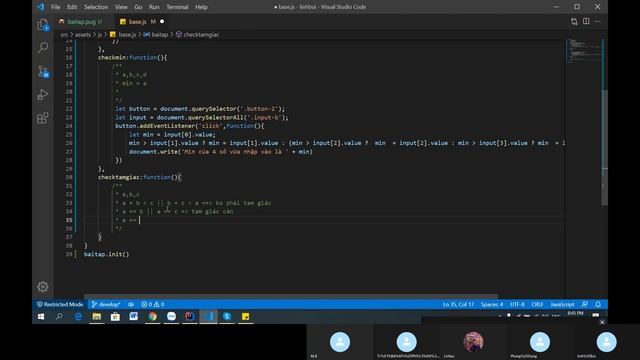Image resolution: width=640 pixels, height=360 pixels.
Task: Click the document.write line of code
Action: point(220,151)
